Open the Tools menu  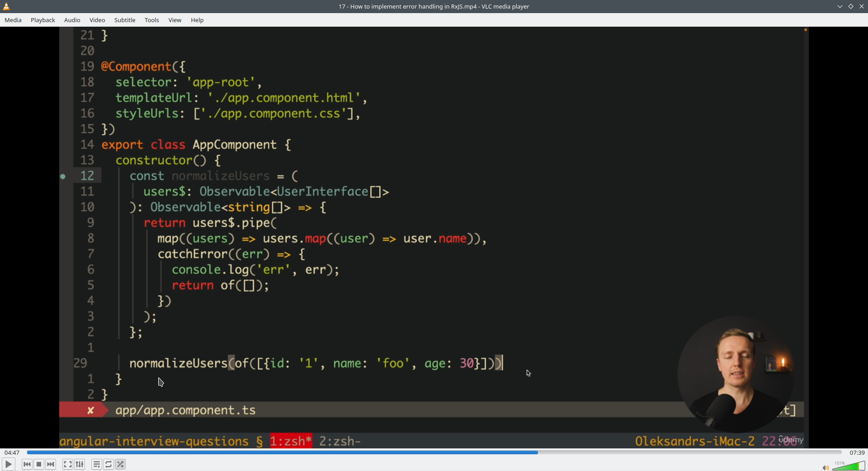point(152,20)
